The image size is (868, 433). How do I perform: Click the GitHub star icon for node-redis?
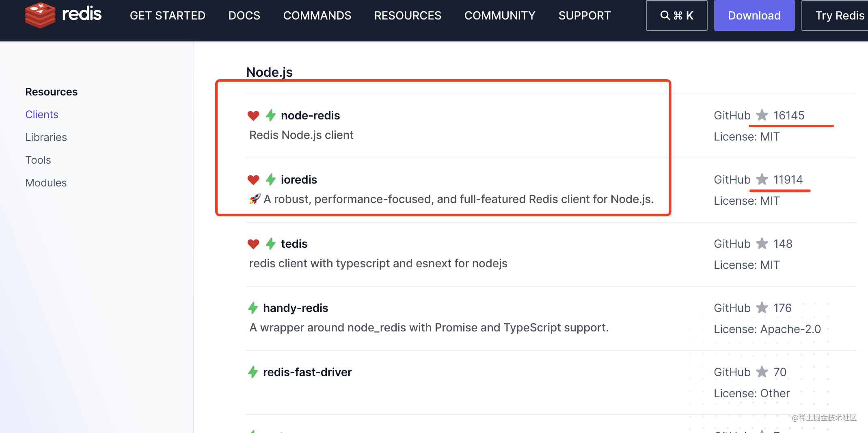tap(762, 115)
